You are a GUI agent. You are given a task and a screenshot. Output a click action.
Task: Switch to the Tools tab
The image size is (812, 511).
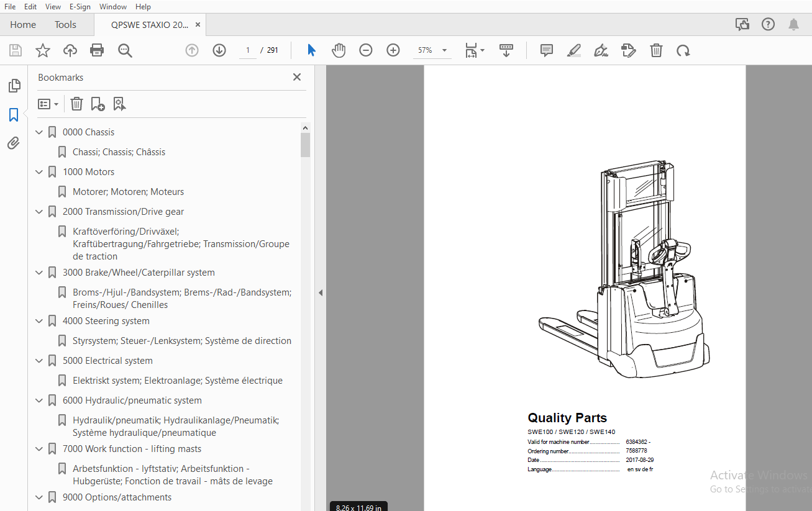click(65, 25)
